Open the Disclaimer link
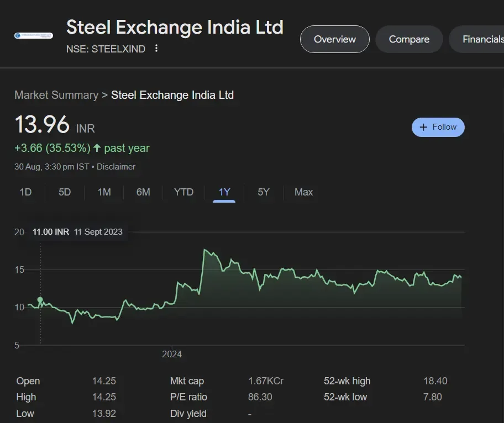The image size is (504, 423). click(116, 166)
